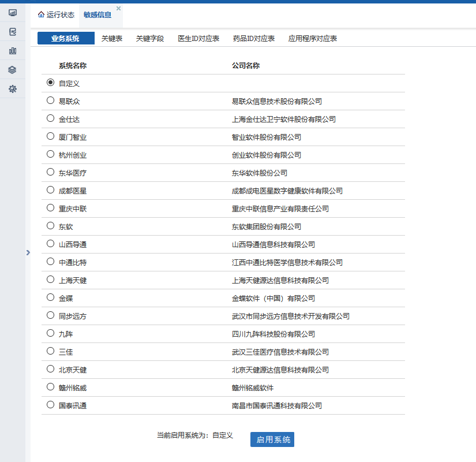Open the 应用程序对应表 sub-tab

[x=313, y=39]
